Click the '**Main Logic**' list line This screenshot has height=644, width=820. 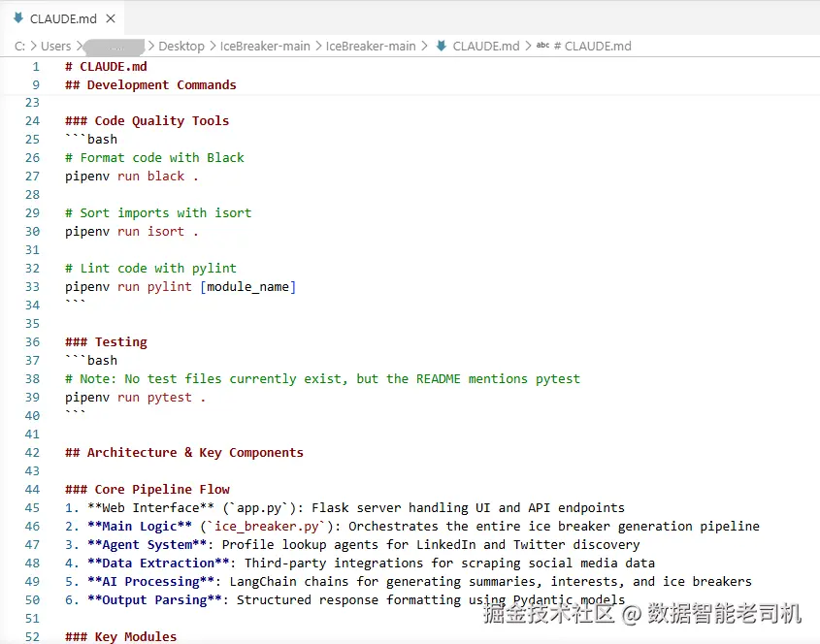(x=412, y=526)
